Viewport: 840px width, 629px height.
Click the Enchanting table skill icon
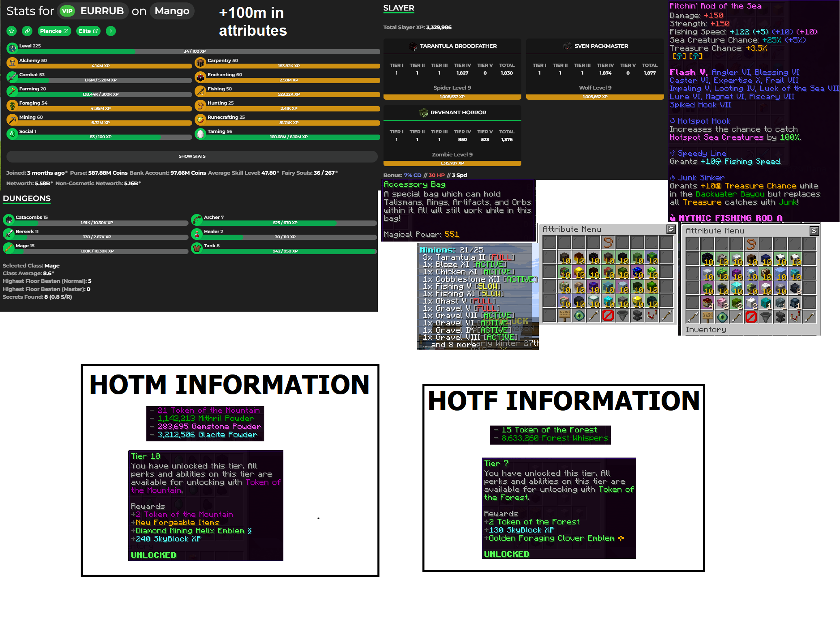tap(200, 77)
